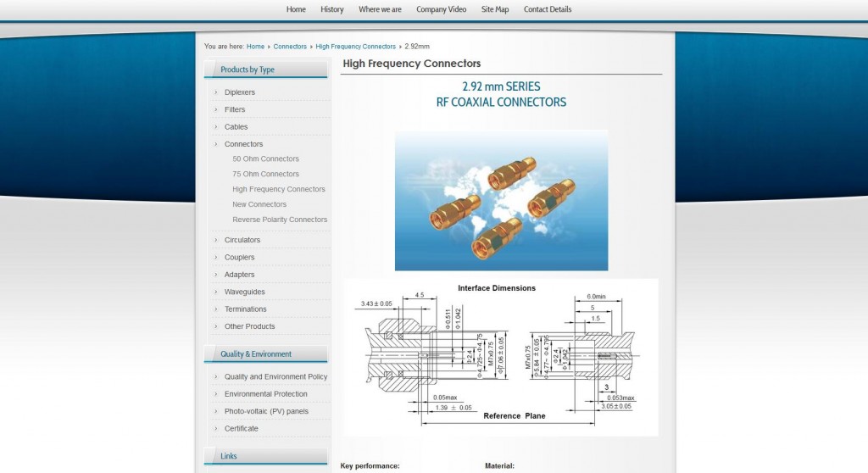Click the Interface Dimensions diagram image
The height and width of the screenshot is (473, 868).
coord(501,357)
